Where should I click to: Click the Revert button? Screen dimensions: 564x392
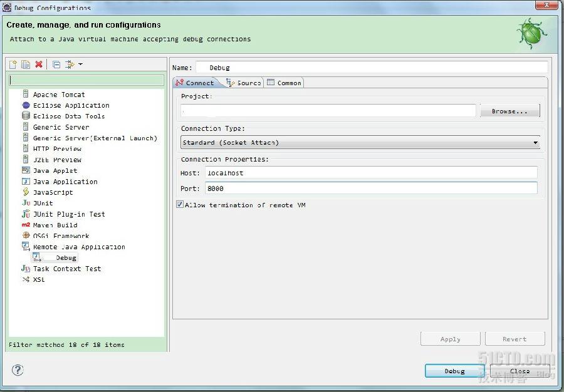coord(514,339)
